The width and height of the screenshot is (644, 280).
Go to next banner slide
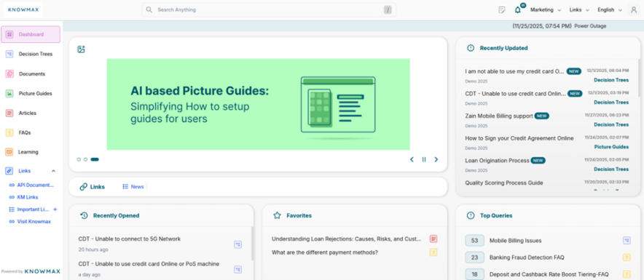pos(436,159)
